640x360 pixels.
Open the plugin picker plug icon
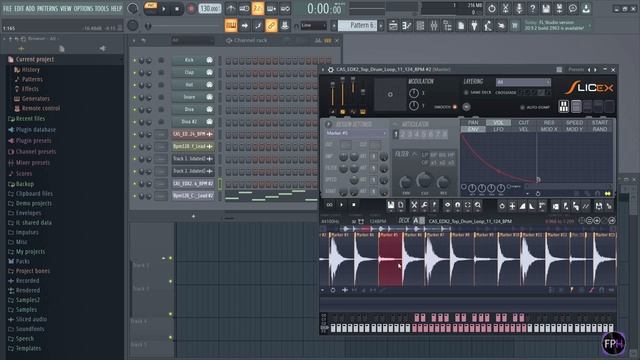coord(474,26)
